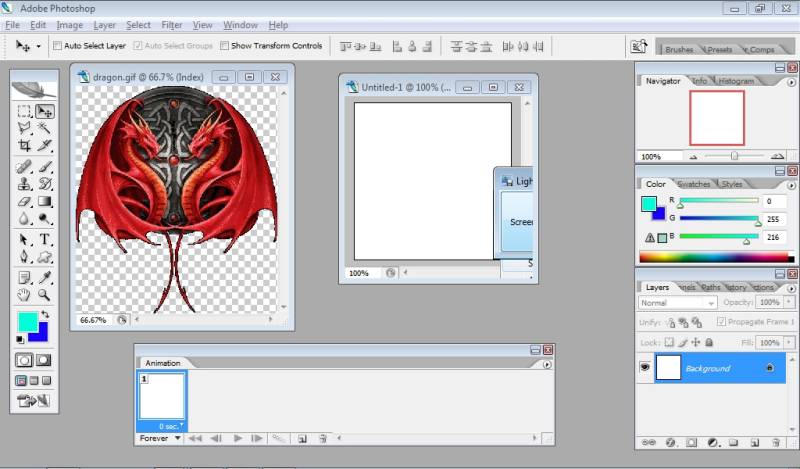Select the Rectangular Marquee tool
Image resolution: width=800 pixels, height=469 pixels.
pos(24,111)
